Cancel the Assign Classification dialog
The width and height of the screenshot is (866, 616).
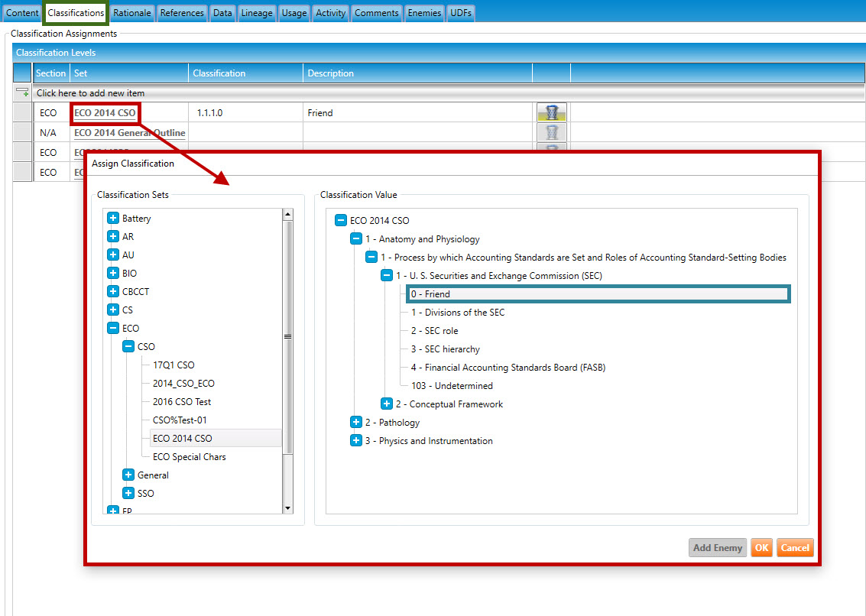click(795, 547)
